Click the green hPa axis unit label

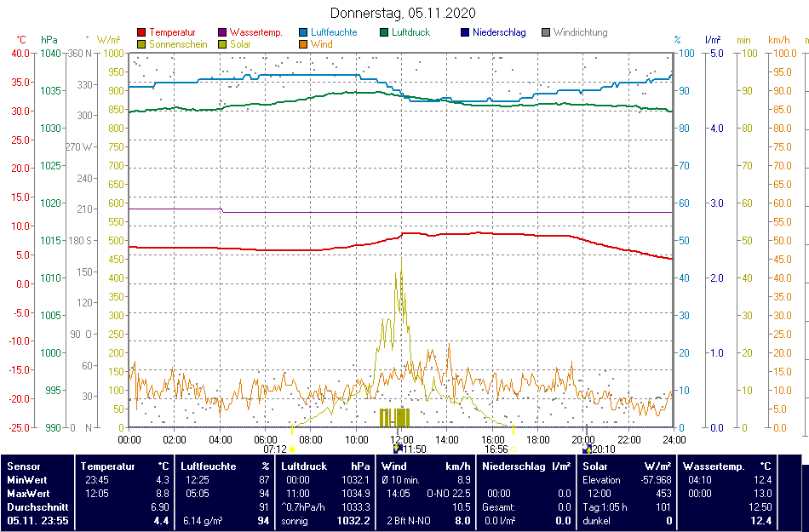(49, 40)
